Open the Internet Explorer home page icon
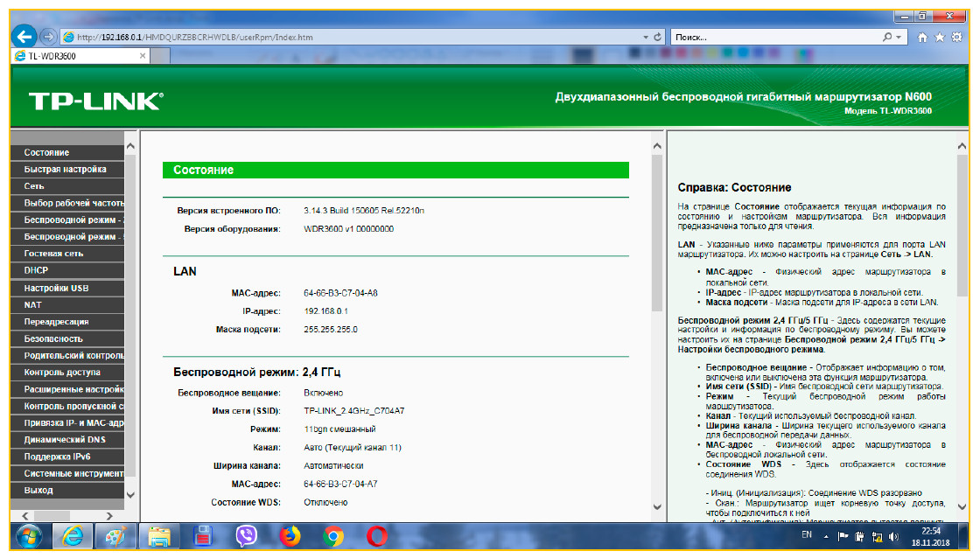 (923, 38)
